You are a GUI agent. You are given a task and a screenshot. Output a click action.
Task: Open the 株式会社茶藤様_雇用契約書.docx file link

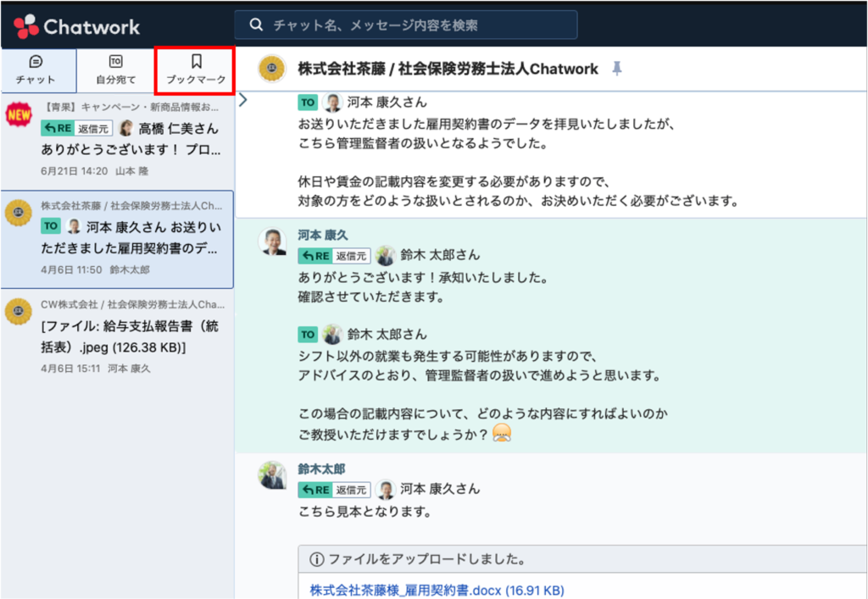point(437,591)
